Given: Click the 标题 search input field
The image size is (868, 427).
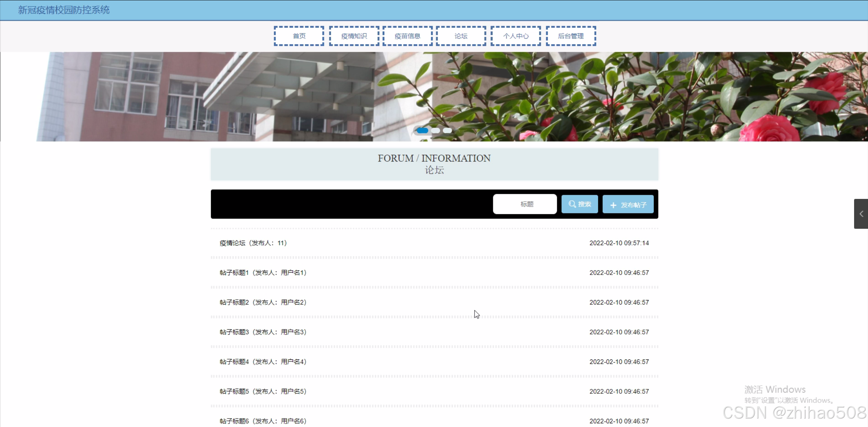Looking at the screenshot, I should tap(525, 204).
